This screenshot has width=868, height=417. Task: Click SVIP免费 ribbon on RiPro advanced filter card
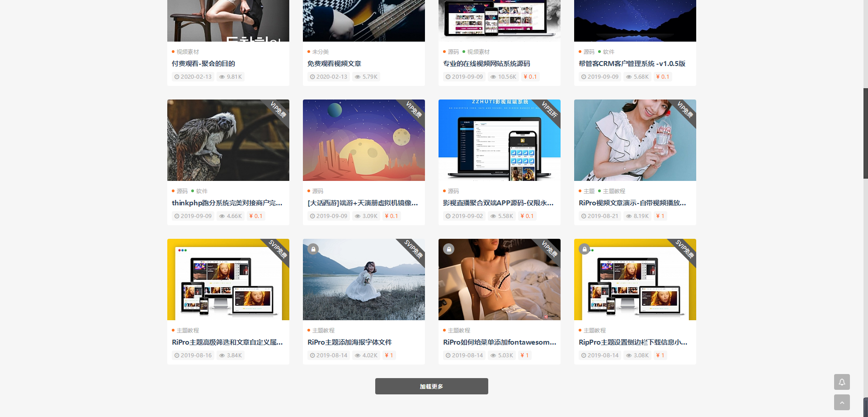(278, 249)
